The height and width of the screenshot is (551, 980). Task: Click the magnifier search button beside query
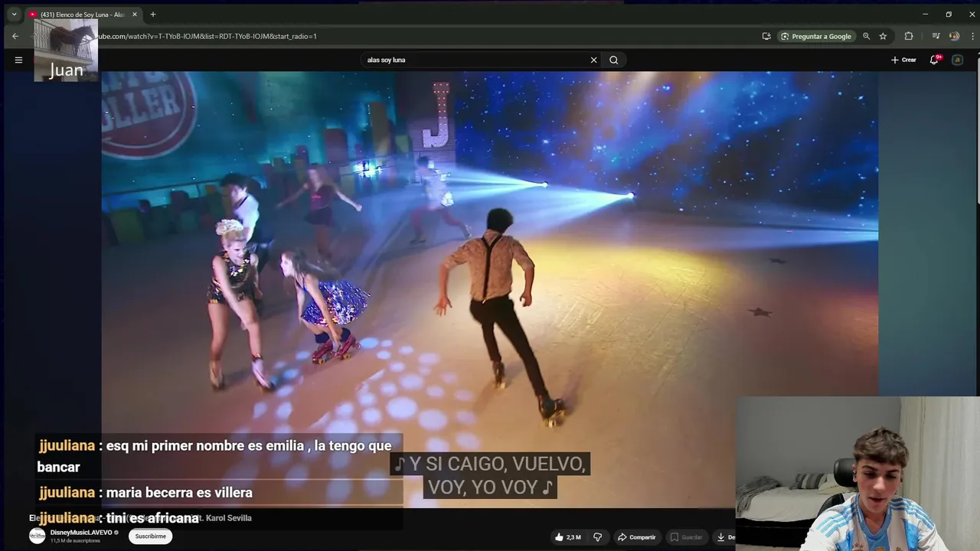pyautogui.click(x=614, y=60)
